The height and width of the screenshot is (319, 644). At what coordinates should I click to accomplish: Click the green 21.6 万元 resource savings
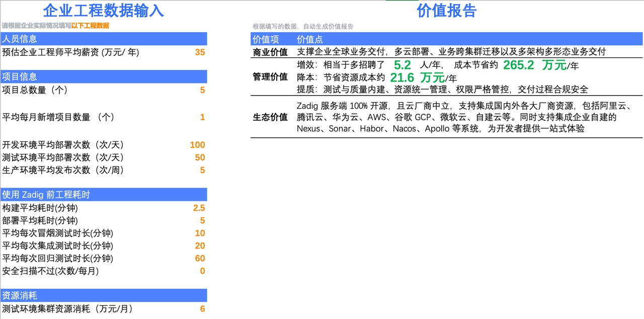coord(418,77)
